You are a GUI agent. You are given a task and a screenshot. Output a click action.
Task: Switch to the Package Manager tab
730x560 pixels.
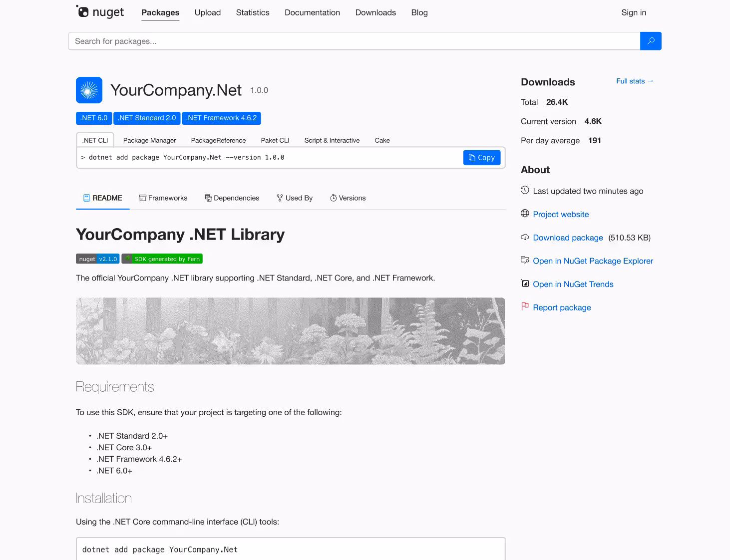(149, 141)
